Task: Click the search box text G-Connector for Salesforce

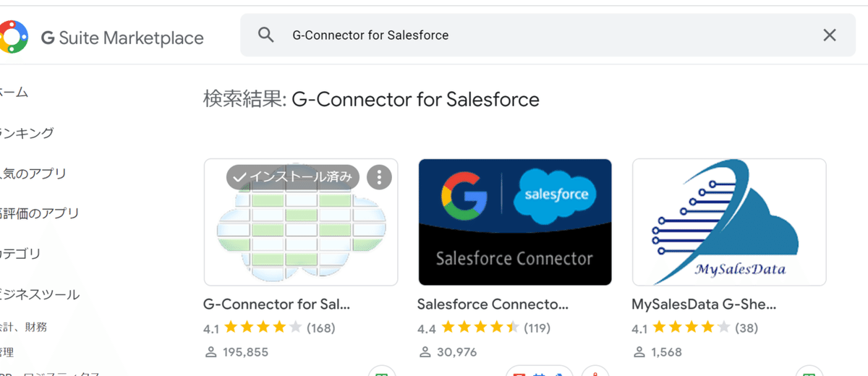Action: [x=370, y=35]
